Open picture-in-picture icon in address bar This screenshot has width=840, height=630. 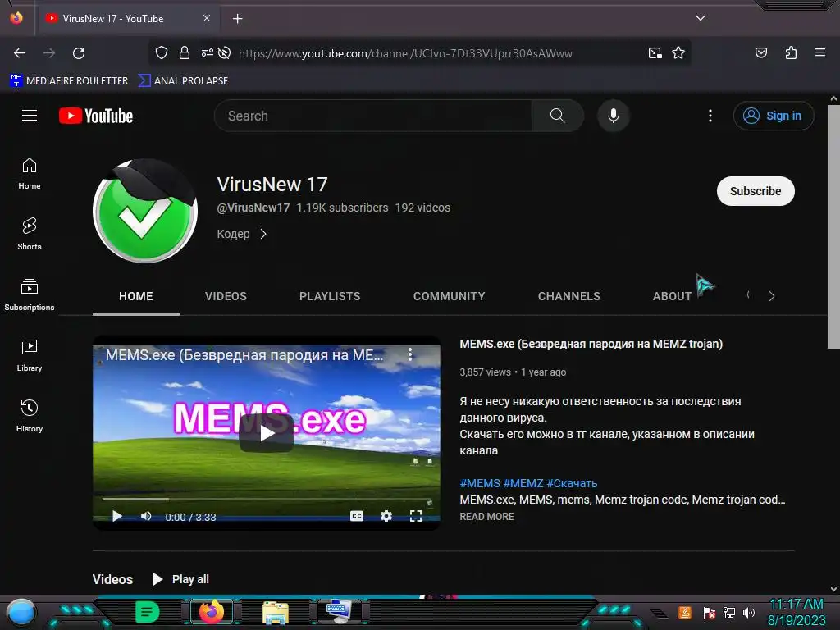pos(655,52)
